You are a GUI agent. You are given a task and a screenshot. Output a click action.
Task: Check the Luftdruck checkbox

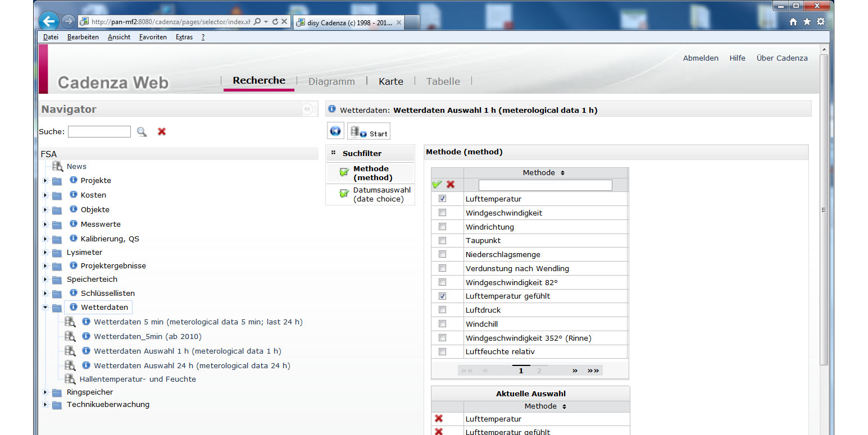pos(442,310)
